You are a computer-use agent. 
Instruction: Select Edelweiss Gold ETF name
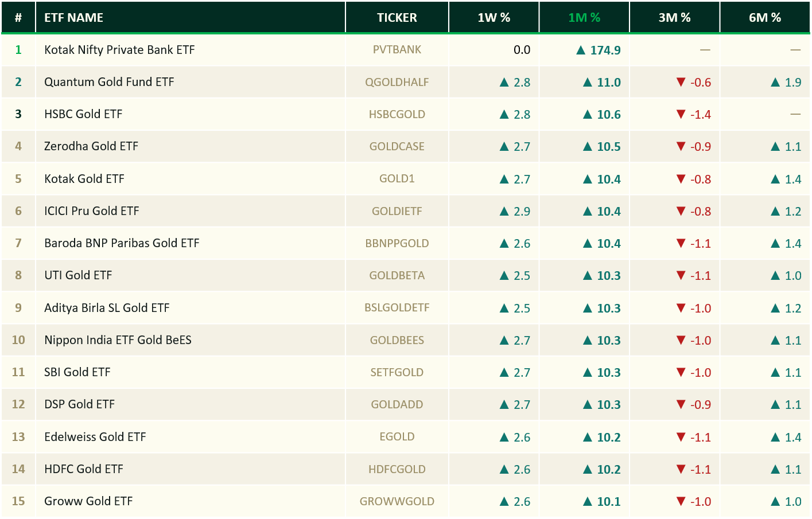[95, 437]
